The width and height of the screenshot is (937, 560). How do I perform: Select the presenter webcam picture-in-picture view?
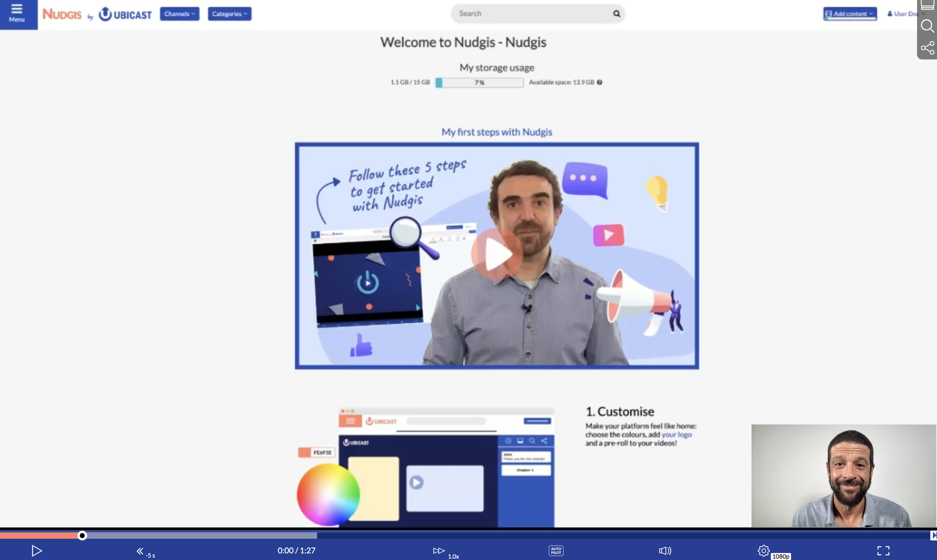coord(844,476)
